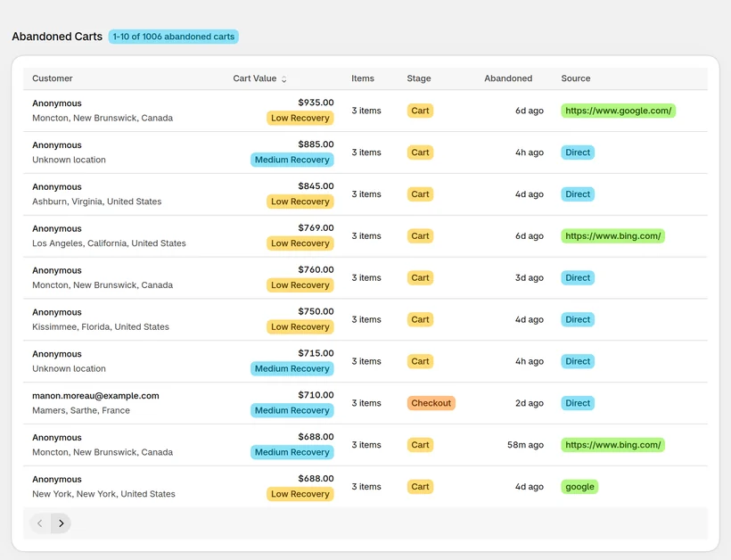The width and height of the screenshot is (731, 560).
Task: Click Low Recovery badge under $760.00
Action: pos(300,284)
